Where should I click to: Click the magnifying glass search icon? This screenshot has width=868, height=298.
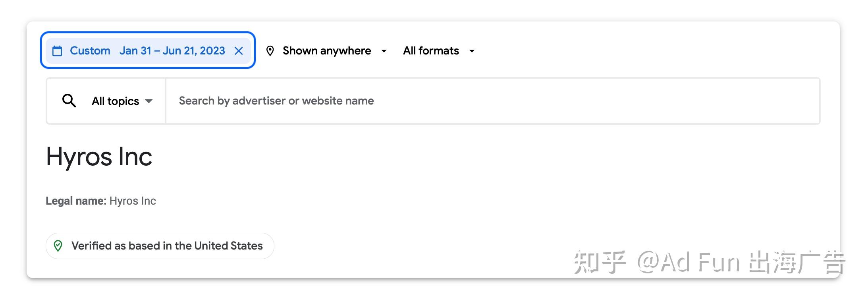click(69, 101)
